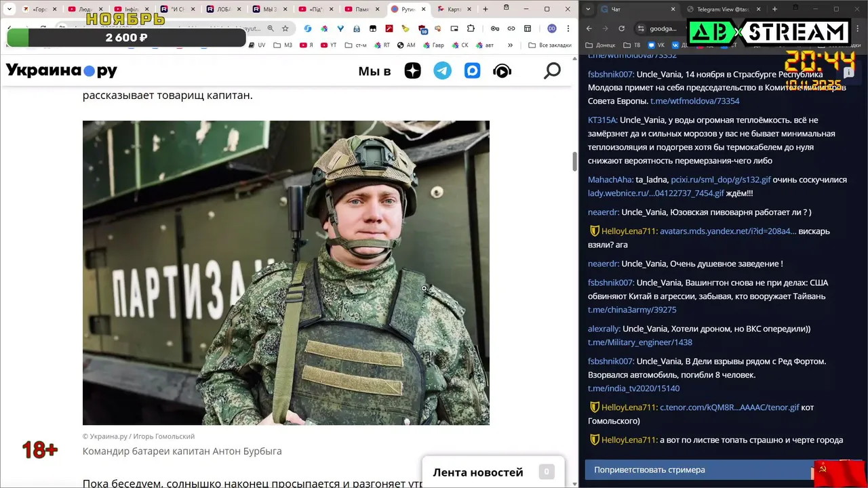
Task: View site info for goodgame address
Action: click(x=640, y=28)
